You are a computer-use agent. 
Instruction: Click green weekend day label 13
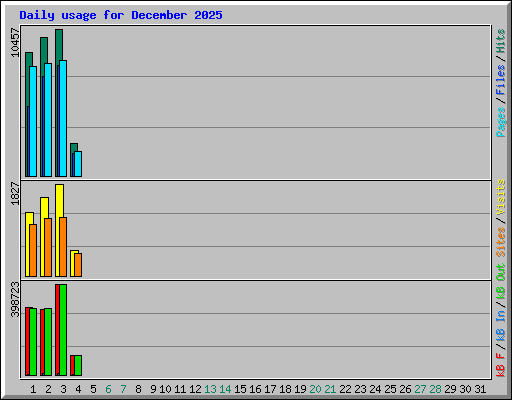coord(210,389)
